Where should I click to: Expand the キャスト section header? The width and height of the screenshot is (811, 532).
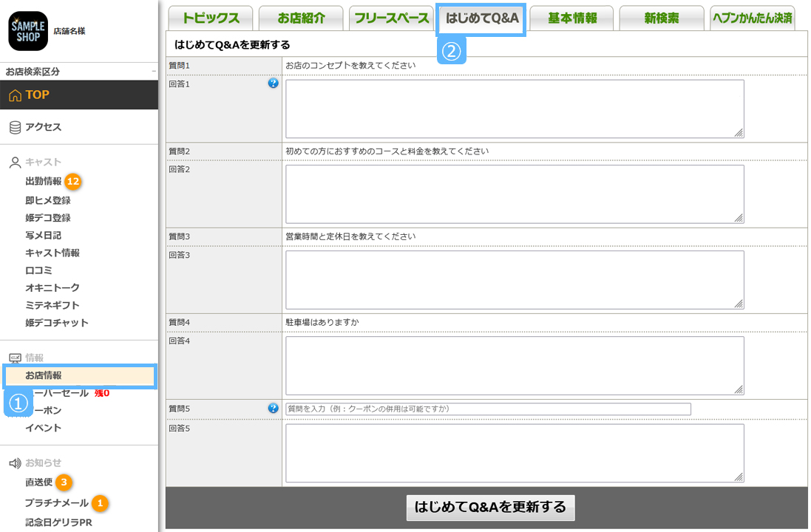pos(43,162)
